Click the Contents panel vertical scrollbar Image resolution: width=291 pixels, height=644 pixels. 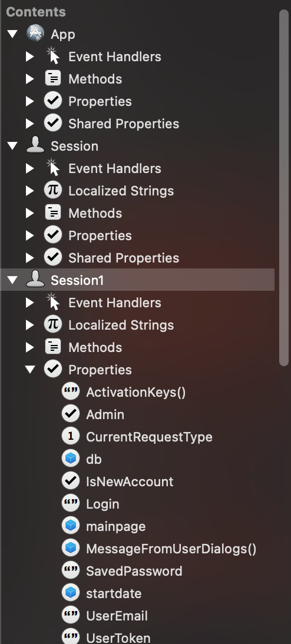pos(284,187)
